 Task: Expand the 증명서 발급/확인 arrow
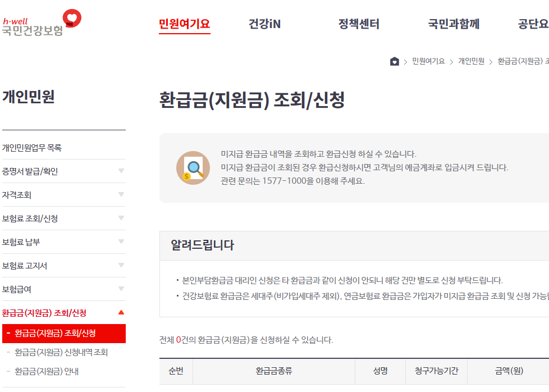pos(121,171)
